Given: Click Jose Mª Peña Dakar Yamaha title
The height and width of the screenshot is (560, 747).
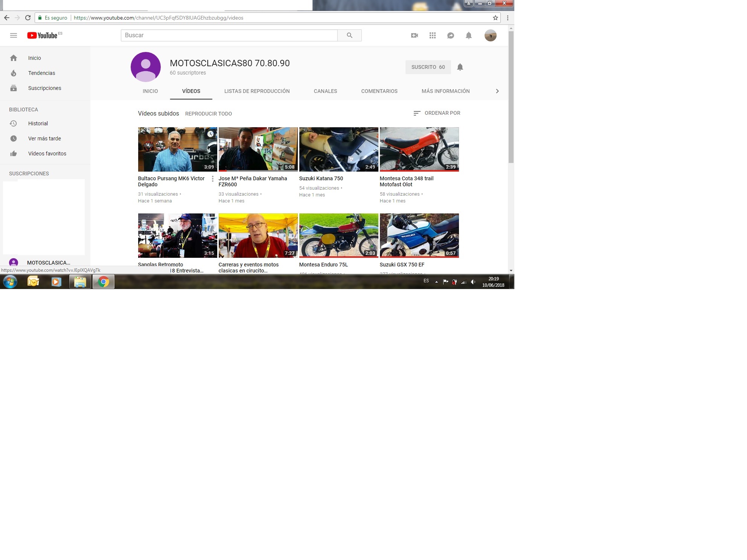Looking at the screenshot, I should pos(253,181).
